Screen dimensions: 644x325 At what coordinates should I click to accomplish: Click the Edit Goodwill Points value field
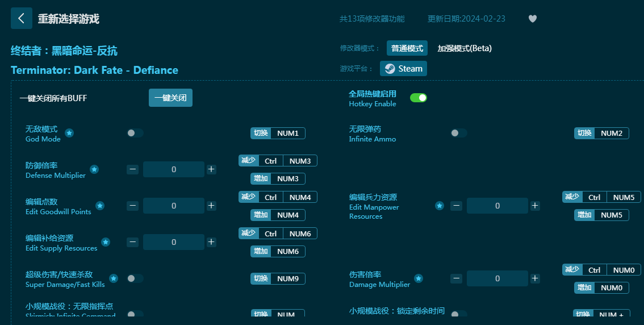click(174, 206)
